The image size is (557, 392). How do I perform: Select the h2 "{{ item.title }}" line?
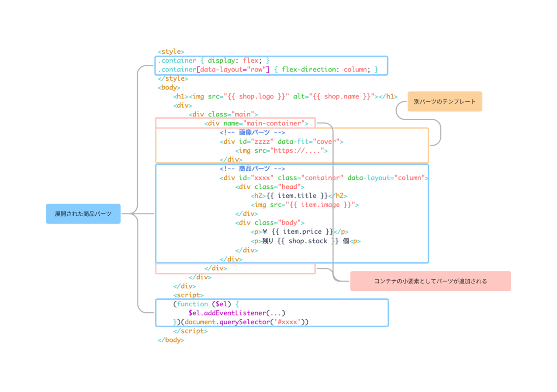coord(299,196)
